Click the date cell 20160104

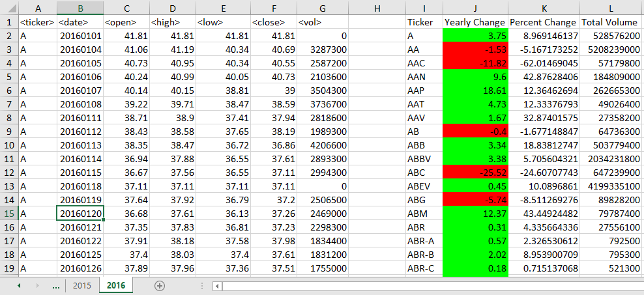point(80,49)
